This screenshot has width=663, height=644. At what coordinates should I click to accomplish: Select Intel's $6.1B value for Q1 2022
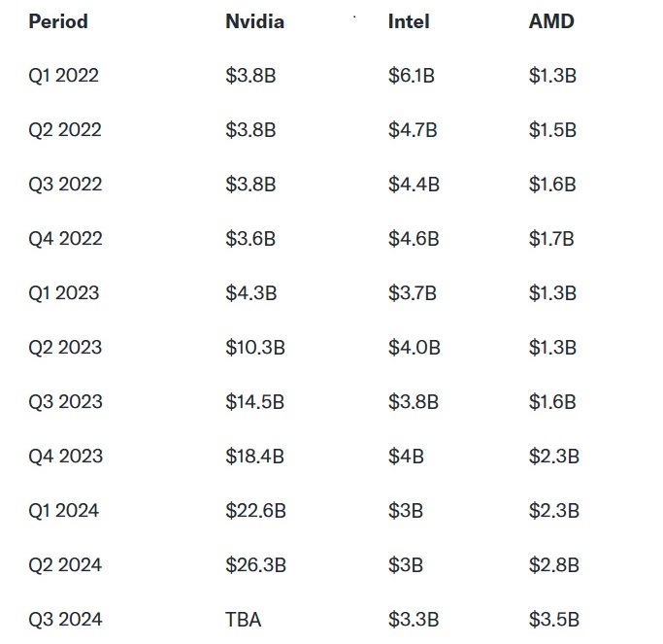411,76
